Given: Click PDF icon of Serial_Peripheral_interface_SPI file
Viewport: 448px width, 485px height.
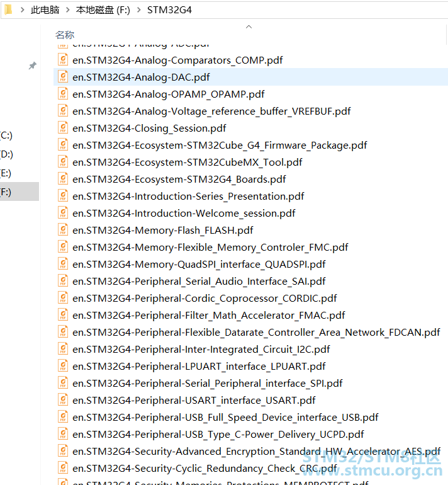Looking at the screenshot, I should [63, 382].
